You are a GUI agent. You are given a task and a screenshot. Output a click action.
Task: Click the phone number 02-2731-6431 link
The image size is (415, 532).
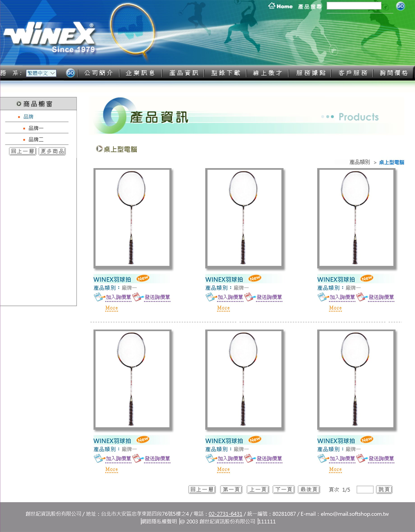225,514
